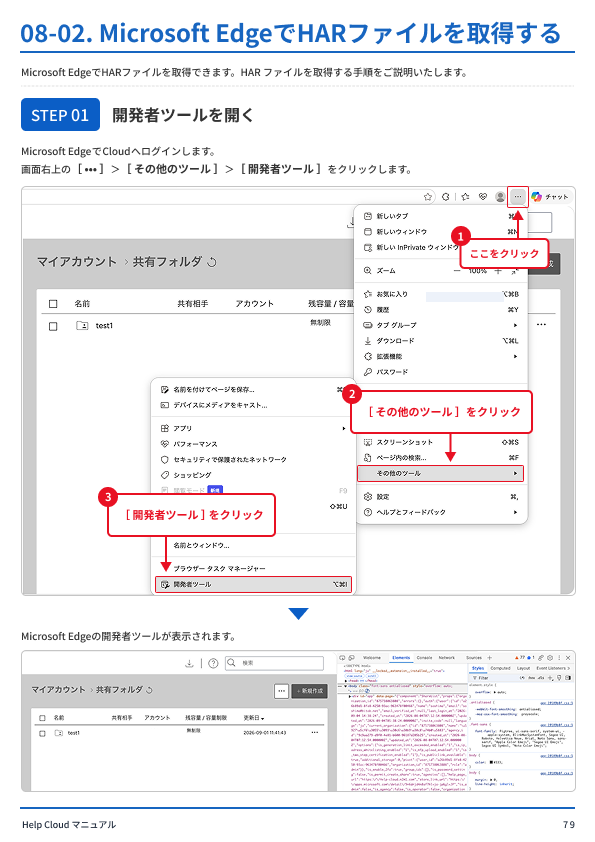This screenshot has height=842, width=595.
Task: Close the DevTools panel with X
Action: tap(568, 658)
